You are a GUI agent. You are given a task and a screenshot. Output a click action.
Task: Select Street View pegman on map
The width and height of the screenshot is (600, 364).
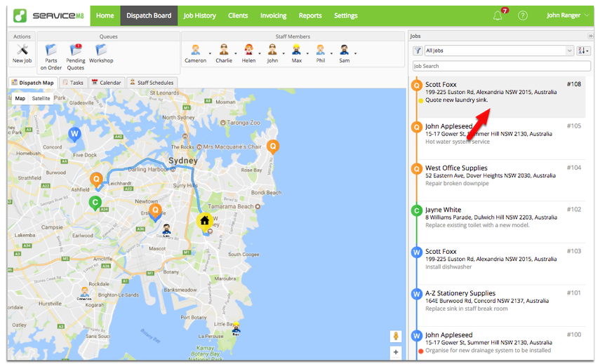click(396, 336)
